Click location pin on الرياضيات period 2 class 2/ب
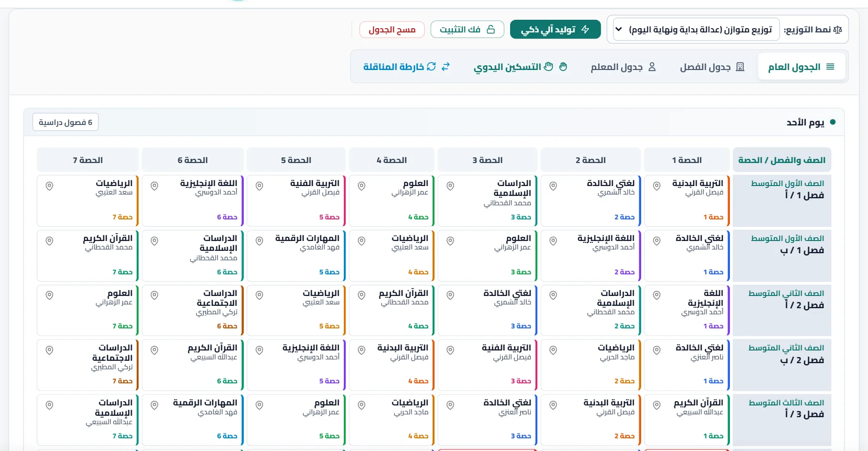The image size is (868, 451). pos(553,350)
